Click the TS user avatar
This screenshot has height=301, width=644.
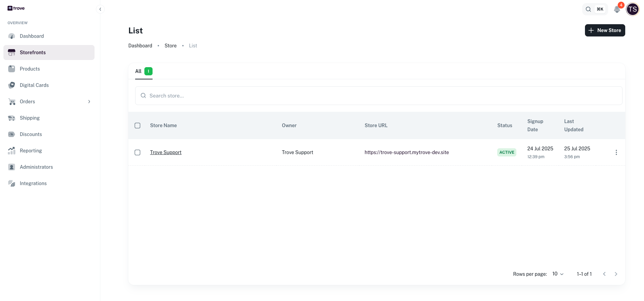tap(632, 9)
